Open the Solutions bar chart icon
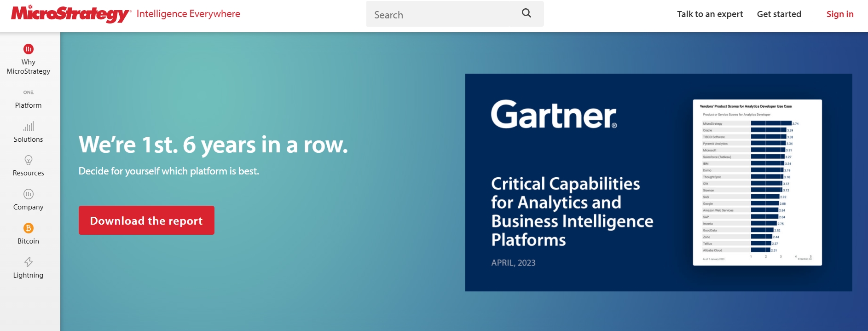868x331 pixels. (x=29, y=126)
